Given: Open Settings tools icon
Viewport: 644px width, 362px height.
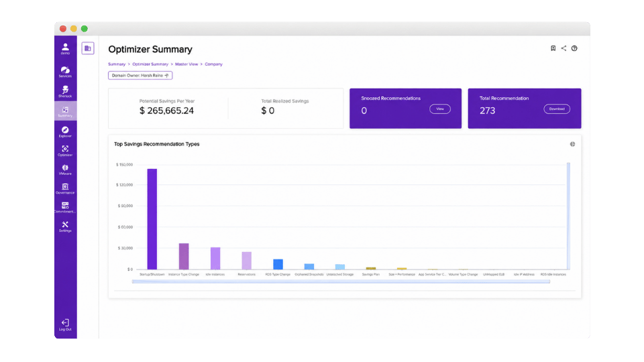Looking at the screenshot, I should coord(65,227).
